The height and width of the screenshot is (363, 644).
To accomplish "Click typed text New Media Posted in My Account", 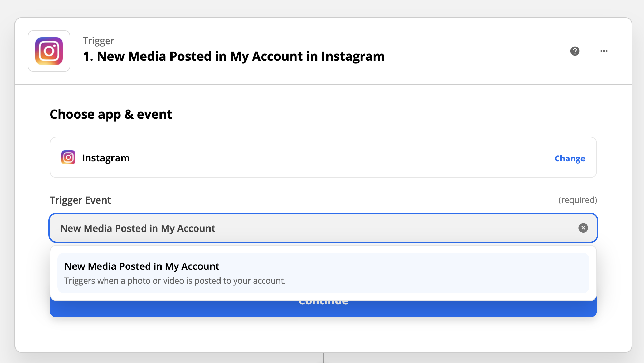I will tap(137, 228).
